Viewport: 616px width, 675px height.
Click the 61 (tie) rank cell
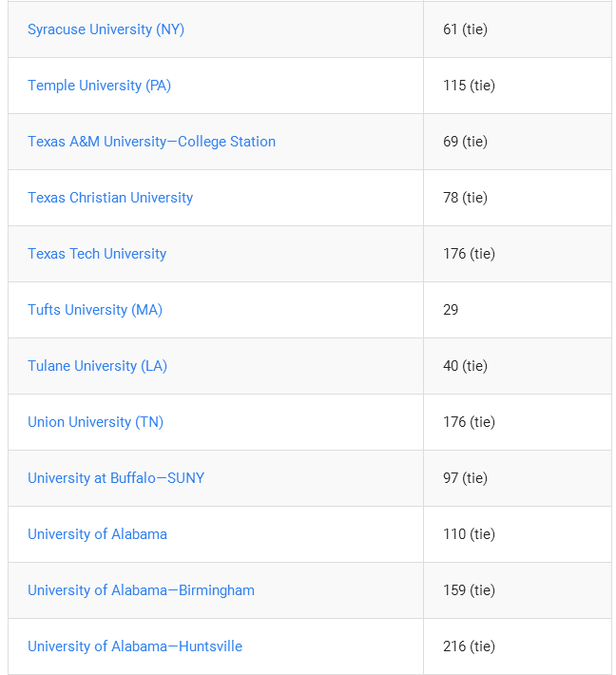point(517,29)
